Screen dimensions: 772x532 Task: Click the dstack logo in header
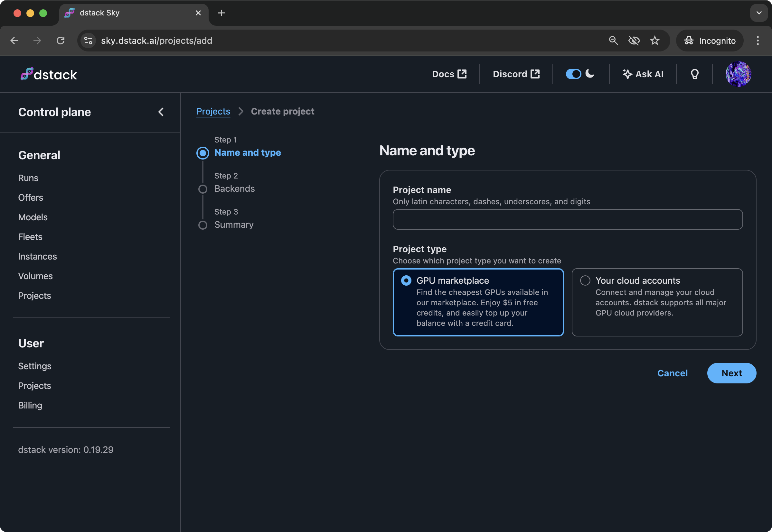[x=49, y=74]
